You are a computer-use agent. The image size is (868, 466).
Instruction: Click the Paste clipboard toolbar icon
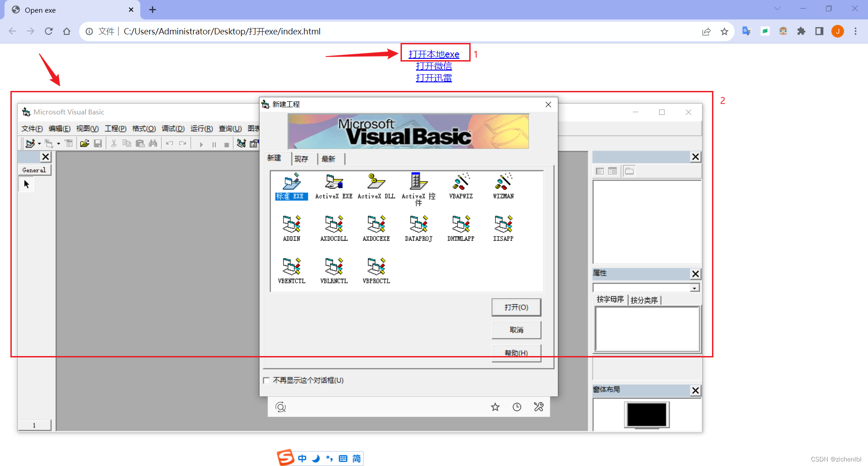point(140,143)
